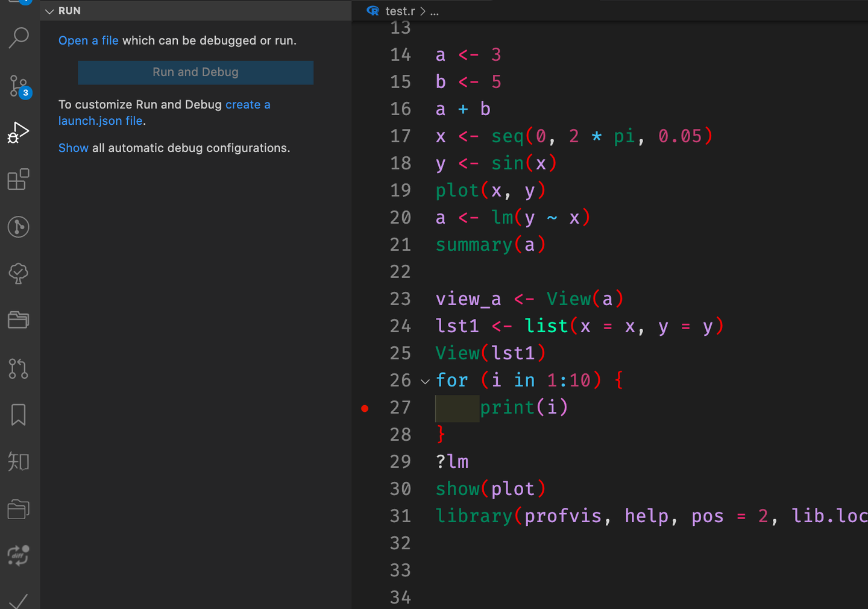
Task: Click the testing checkmark icon at the bottom
Action: [x=18, y=601]
